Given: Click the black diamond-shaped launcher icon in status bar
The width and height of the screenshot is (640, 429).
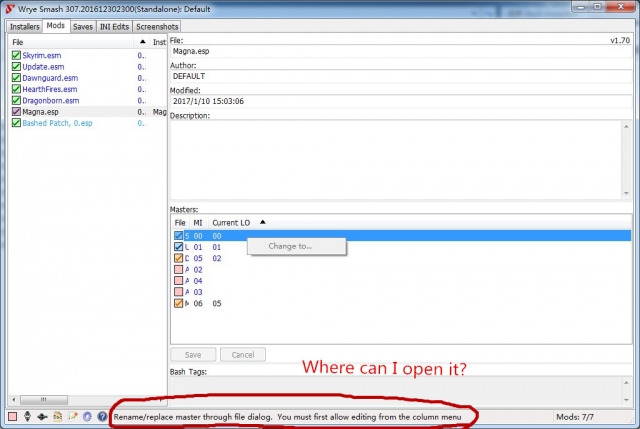Looking at the screenshot, I should pyautogui.click(x=42, y=417).
